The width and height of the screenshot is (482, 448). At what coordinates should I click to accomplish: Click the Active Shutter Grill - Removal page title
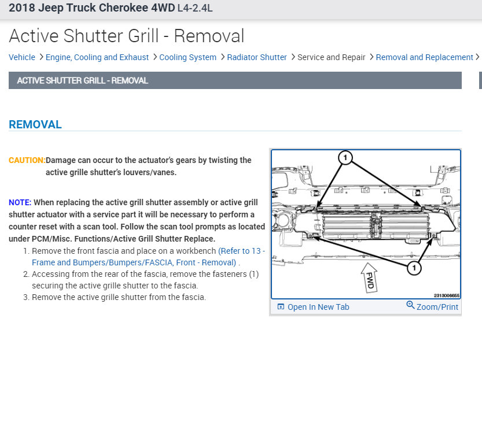tap(127, 36)
